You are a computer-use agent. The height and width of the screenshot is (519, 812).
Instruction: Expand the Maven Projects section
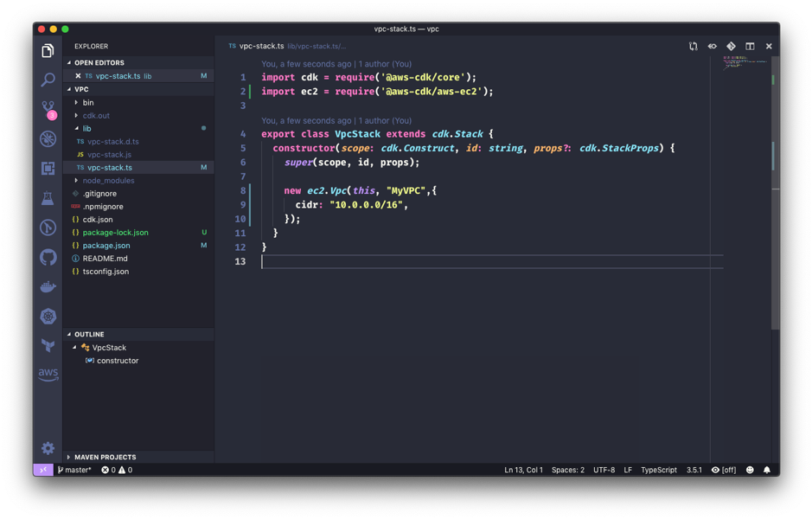point(138,457)
